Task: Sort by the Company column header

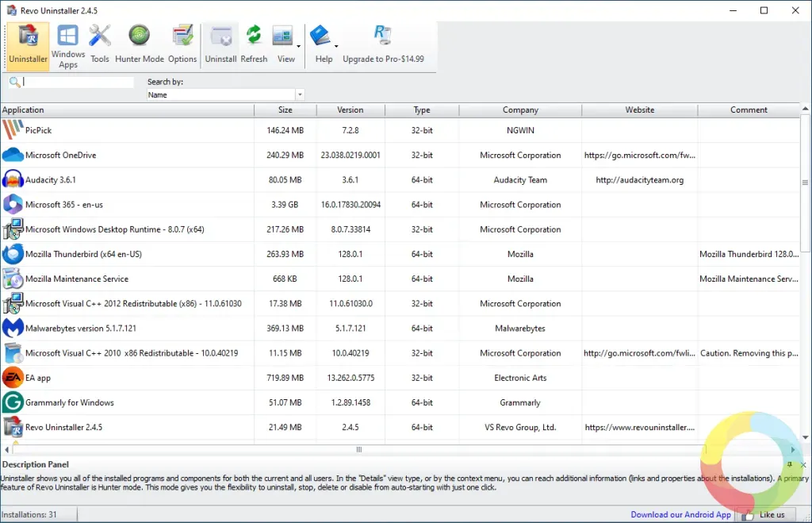Action: (520, 110)
